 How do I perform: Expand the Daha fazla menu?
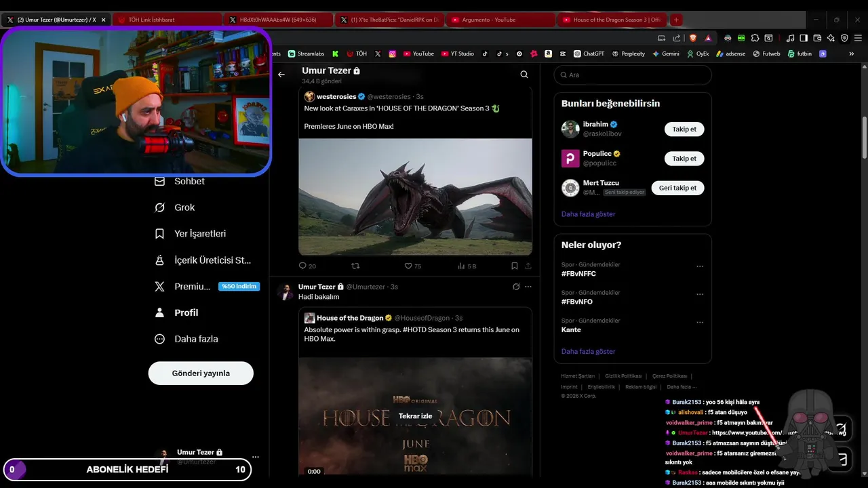click(186, 339)
